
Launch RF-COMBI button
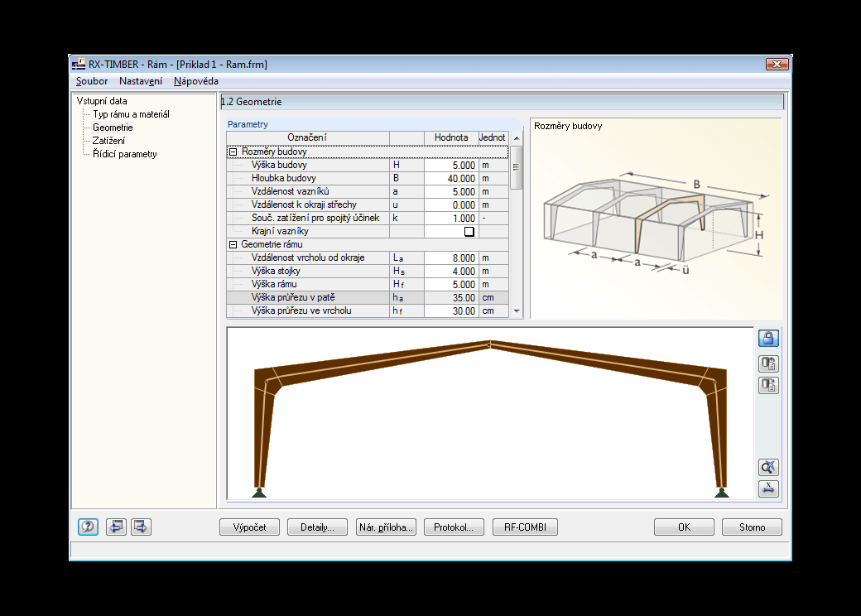pyautogui.click(x=525, y=527)
